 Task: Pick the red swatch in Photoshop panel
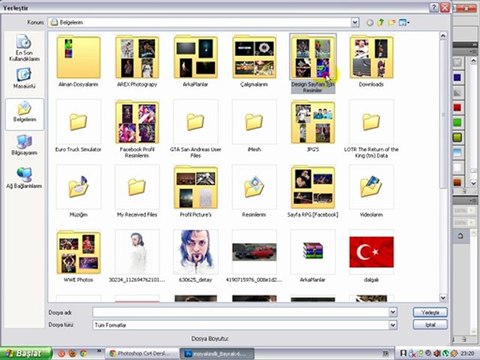(x=457, y=107)
